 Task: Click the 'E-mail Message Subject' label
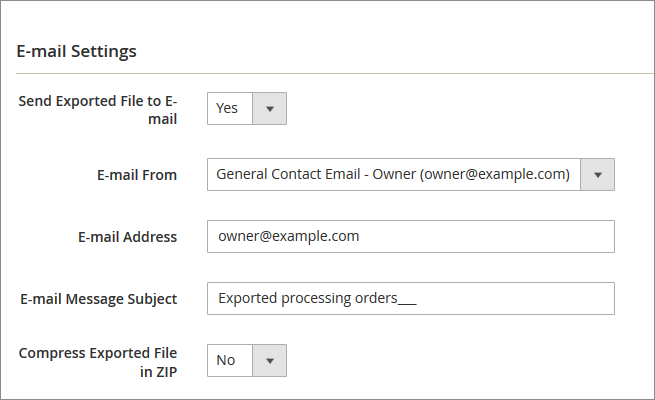(x=99, y=298)
